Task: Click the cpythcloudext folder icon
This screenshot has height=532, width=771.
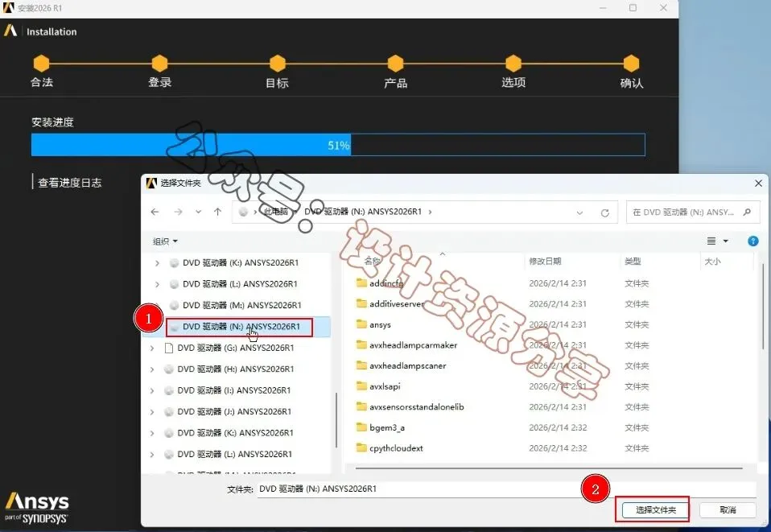Action: (361, 448)
